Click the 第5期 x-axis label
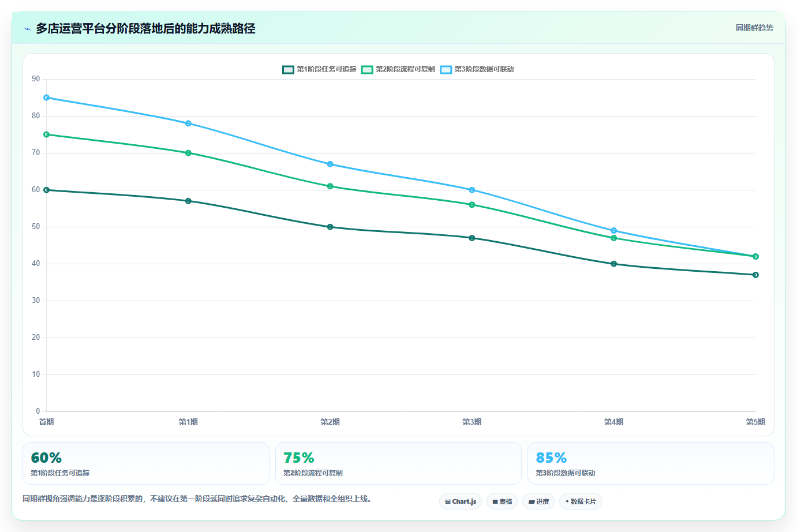The width and height of the screenshot is (797, 532). [755, 422]
